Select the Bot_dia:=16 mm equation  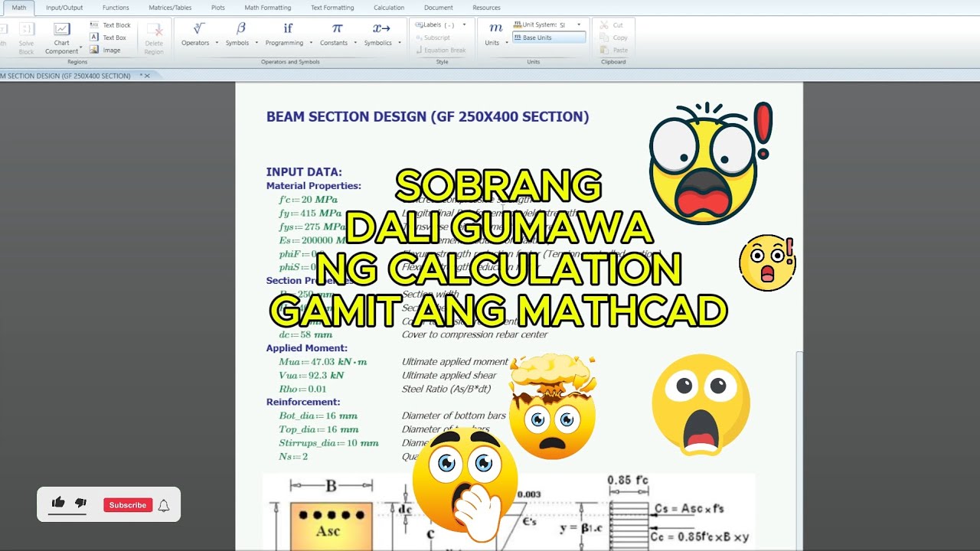tap(318, 416)
